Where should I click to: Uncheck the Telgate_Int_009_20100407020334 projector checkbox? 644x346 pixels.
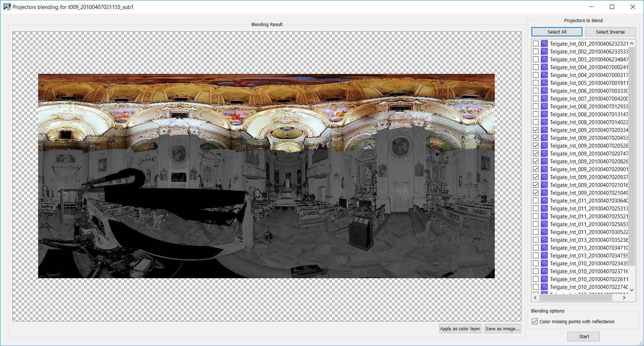coord(536,130)
